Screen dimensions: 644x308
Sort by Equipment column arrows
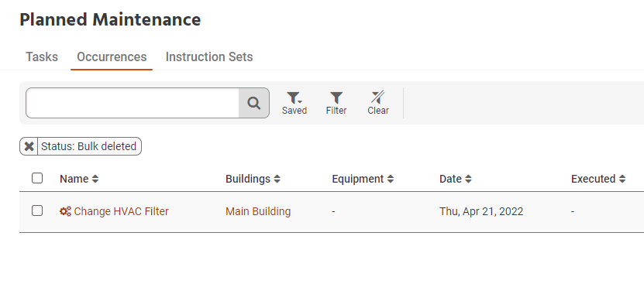point(390,179)
